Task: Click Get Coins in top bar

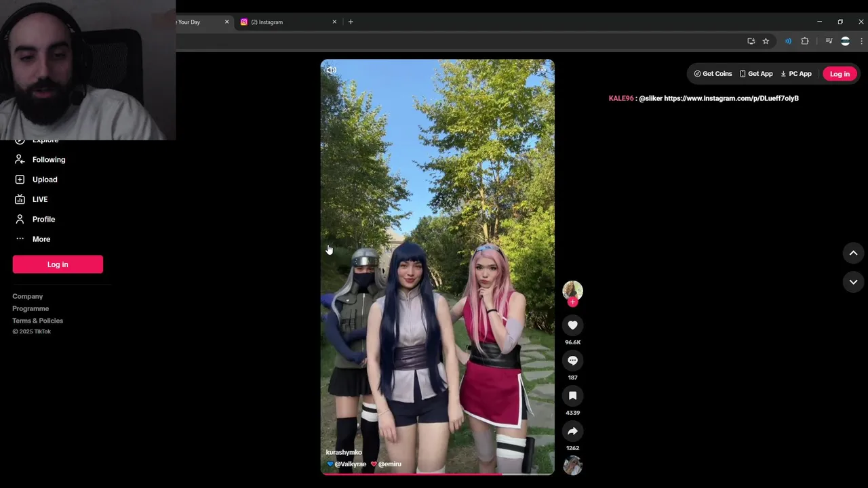Action: point(713,74)
